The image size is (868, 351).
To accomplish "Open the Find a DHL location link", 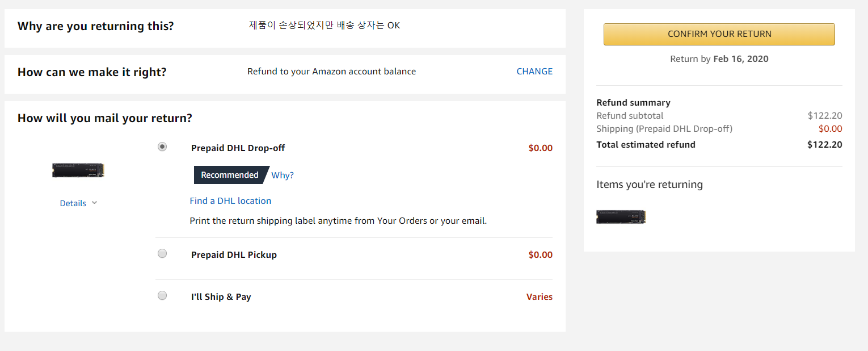I will coord(230,201).
